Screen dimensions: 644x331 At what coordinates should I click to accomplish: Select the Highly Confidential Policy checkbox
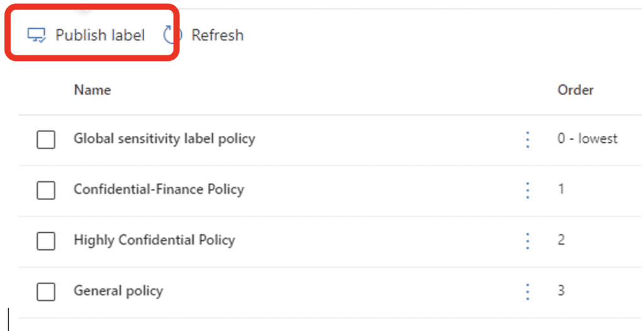pyautogui.click(x=46, y=241)
